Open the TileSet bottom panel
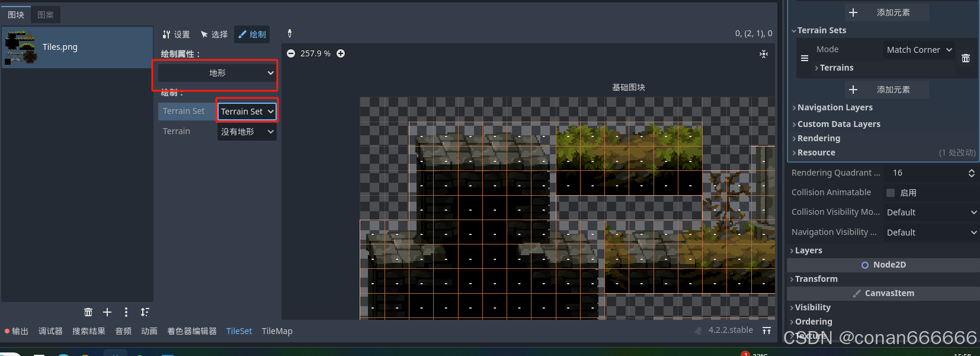This screenshot has height=356, width=980. click(x=239, y=331)
